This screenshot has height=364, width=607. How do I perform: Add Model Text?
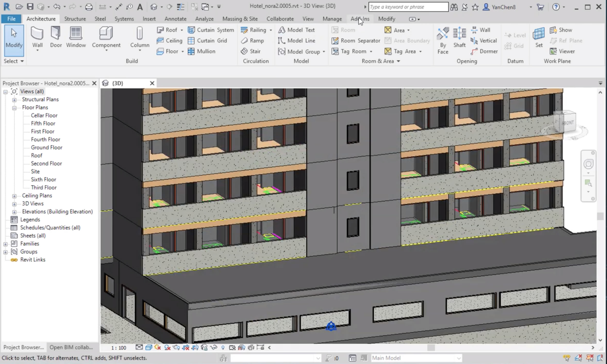[x=296, y=30]
